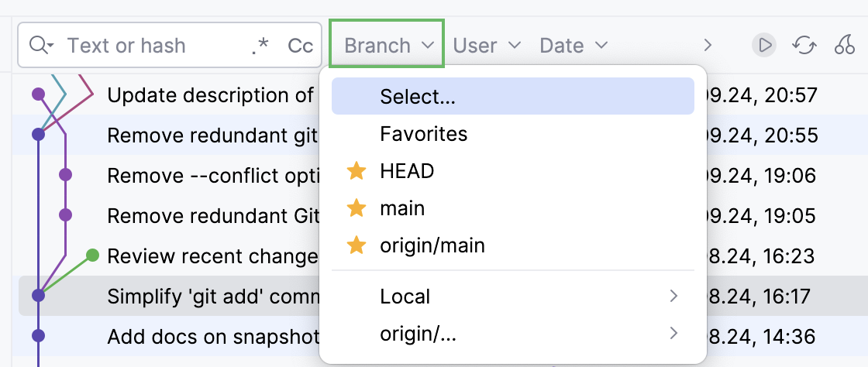
Task: Click star icon next to main
Action: pos(356,208)
